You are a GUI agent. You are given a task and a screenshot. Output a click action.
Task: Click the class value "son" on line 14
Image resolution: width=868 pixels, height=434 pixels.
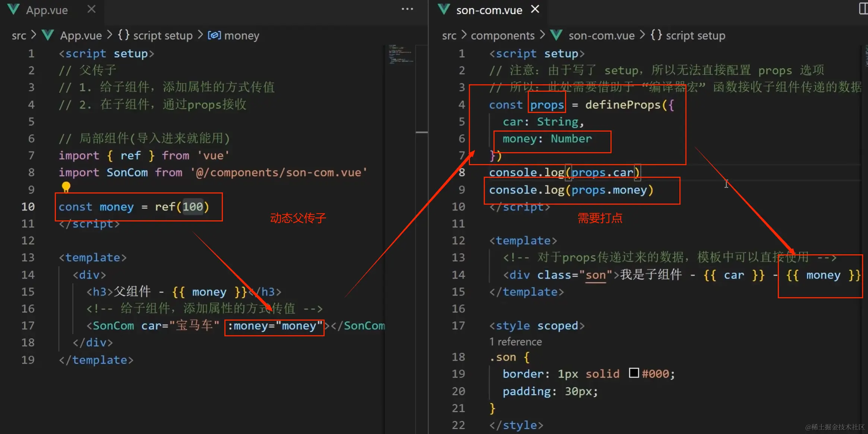tap(596, 275)
